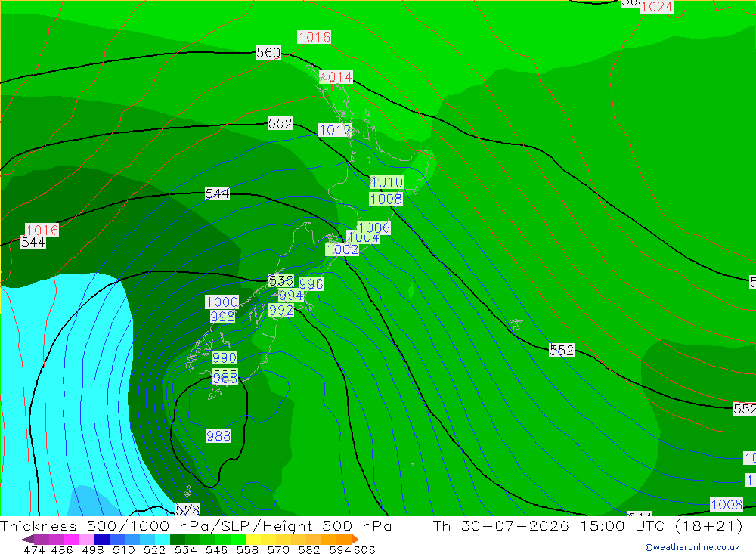Click the red 1024 pressure label

point(657,7)
